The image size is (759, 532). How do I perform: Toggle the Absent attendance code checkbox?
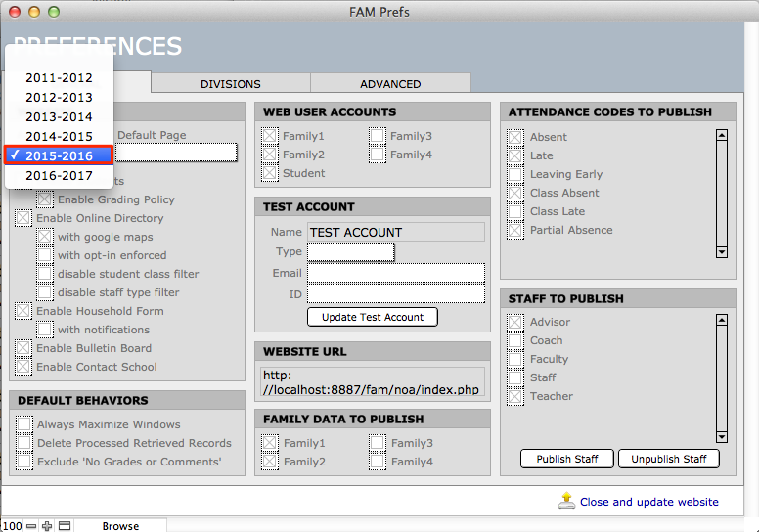click(x=515, y=137)
